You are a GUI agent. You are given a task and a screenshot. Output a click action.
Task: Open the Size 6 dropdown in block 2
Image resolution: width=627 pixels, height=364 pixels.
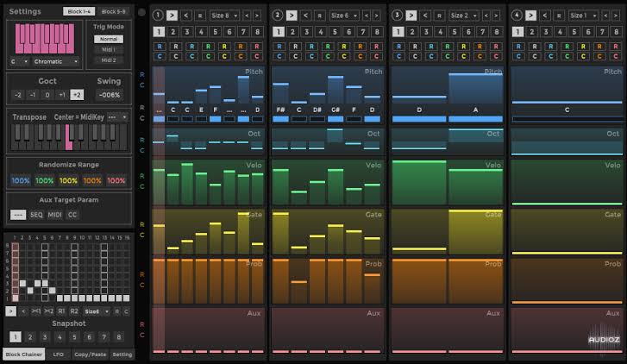[343, 16]
